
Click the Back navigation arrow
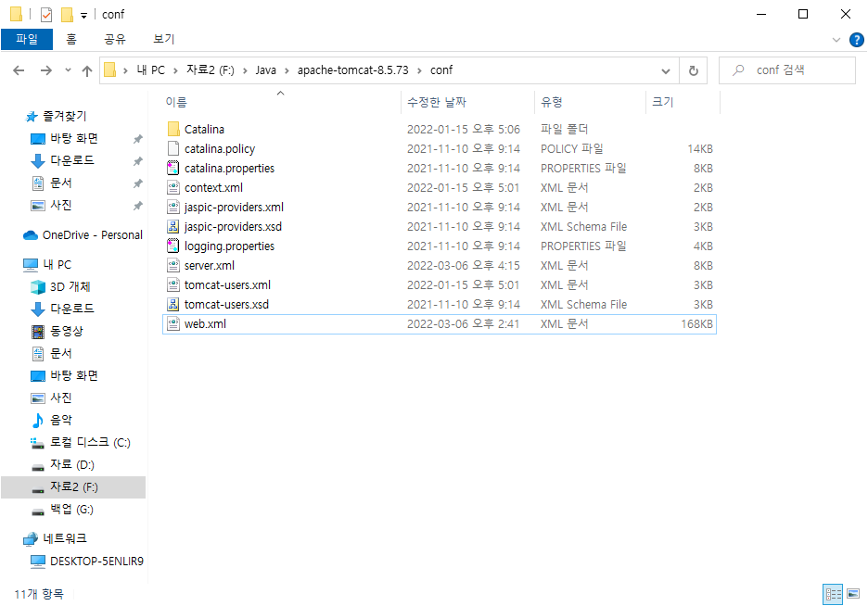tap(19, 70)
